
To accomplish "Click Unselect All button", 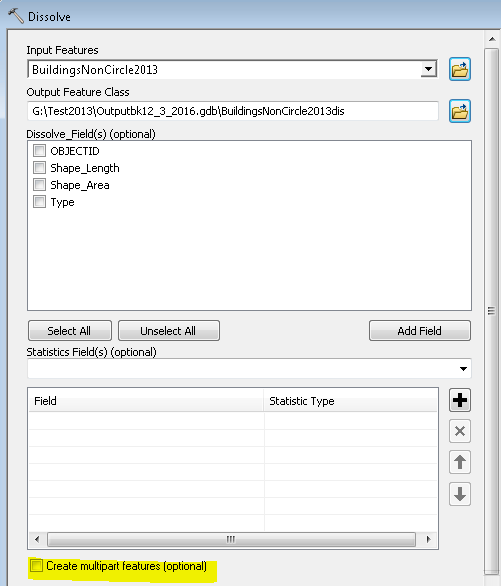I will click(x=168, y=330).
